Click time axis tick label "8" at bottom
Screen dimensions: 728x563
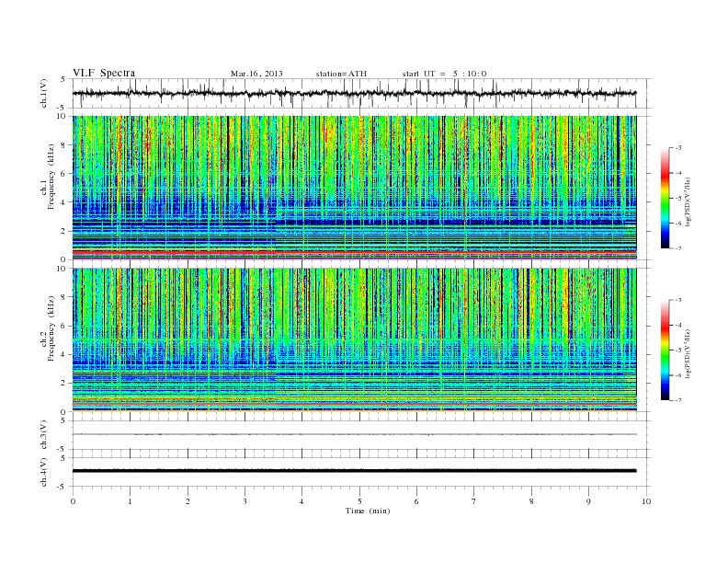(531, 501)
